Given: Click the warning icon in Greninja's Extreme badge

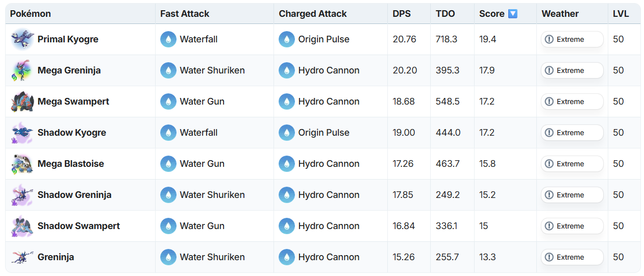Looking at the screenshot, I should point(549,257).
